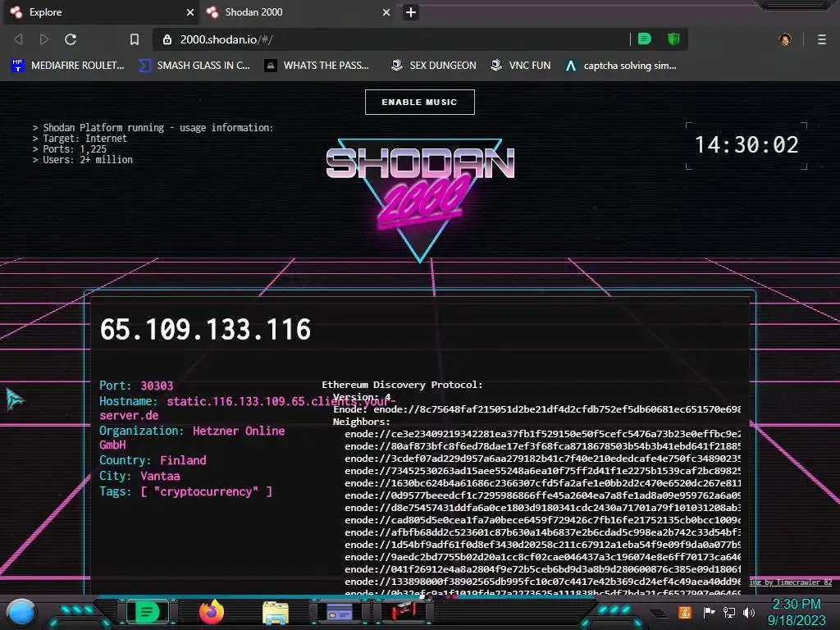
Task: Close the Explore tab
Action: [x=190, y=12]
